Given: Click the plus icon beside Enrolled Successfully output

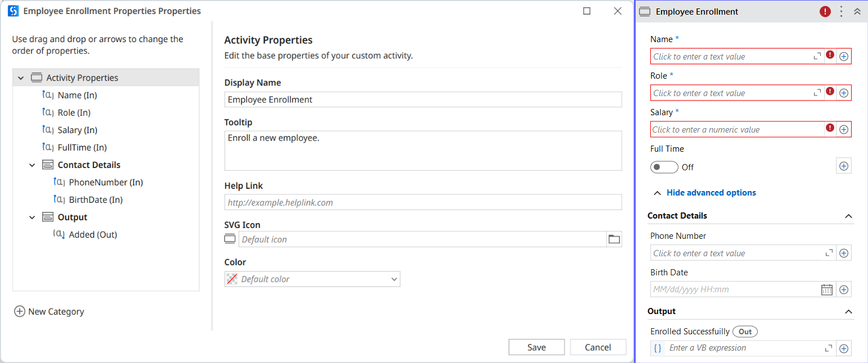Looking at the screenshot, I should (x=843, y=348).
